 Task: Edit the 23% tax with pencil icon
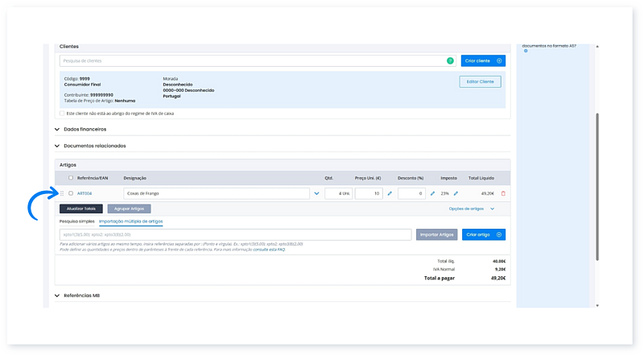tap(456, 193)
